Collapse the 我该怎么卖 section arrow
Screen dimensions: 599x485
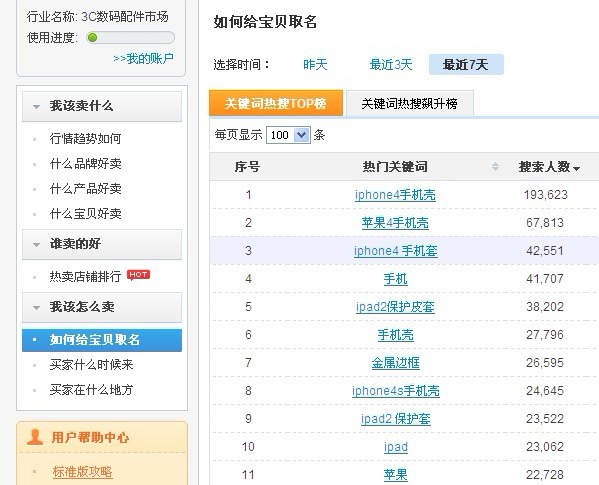point(36,307)
